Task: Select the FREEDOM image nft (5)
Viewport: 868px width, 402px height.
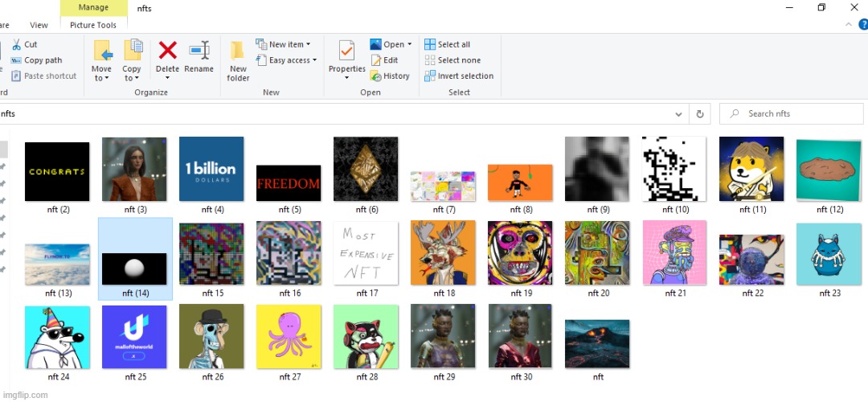Action: [289, 183]
